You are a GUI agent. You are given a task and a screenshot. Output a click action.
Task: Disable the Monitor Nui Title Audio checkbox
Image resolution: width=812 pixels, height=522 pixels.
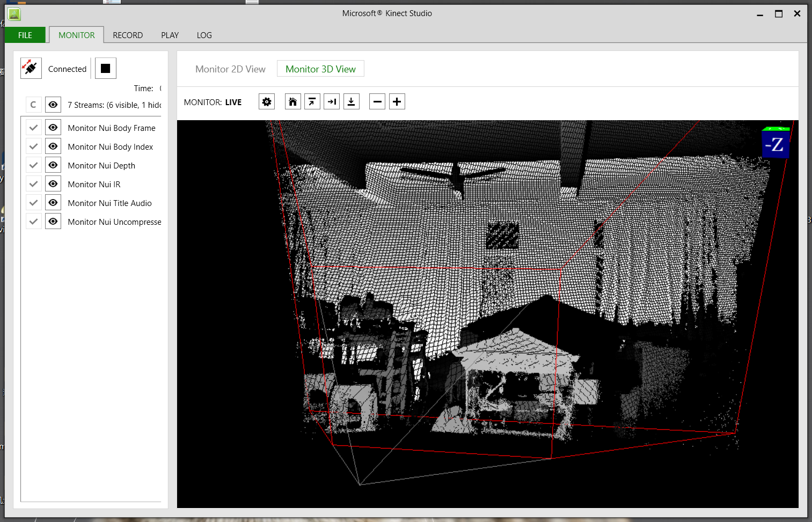33,202
